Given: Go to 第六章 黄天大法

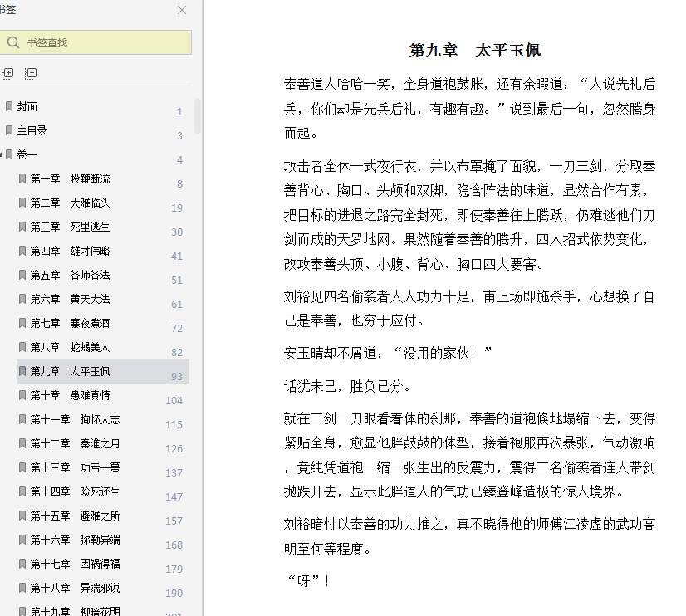Looking at the screenshot, I should (70, 299).
